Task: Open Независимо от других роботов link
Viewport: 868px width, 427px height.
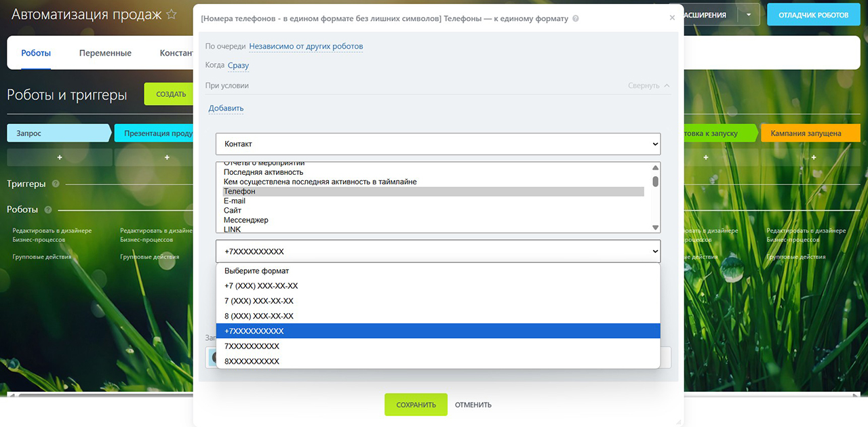Action: [x=306, y=47]
